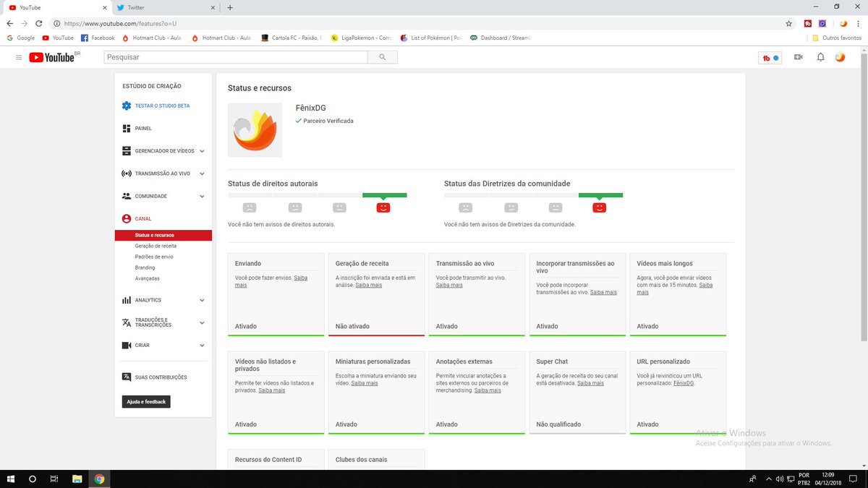Screen dimensions: 868x488
Task: Open the notifications bell
Action: (x=820, y=57)
